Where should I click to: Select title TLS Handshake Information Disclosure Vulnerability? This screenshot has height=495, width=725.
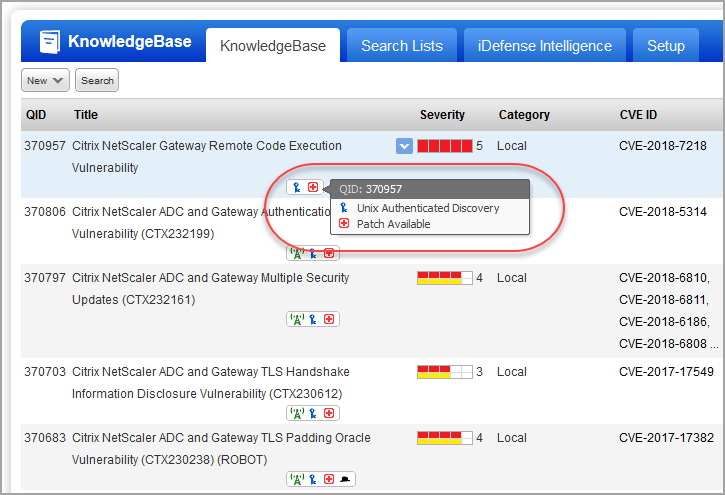pos(211,383)
